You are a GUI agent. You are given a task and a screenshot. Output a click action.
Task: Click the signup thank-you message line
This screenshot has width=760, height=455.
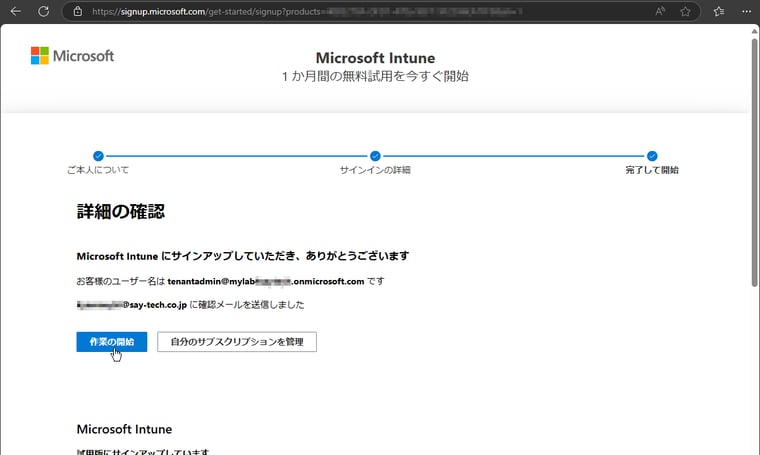[x=243, y=256]
